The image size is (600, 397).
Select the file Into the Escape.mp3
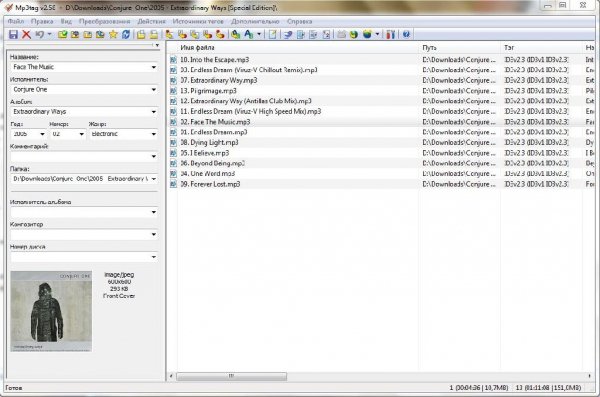215,60
